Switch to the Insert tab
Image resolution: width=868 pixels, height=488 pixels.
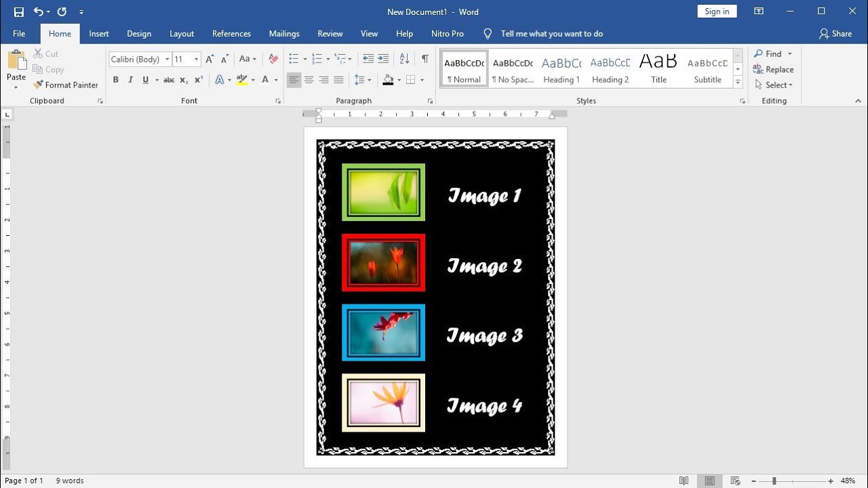pyautogui.click(x=99, y=33)
